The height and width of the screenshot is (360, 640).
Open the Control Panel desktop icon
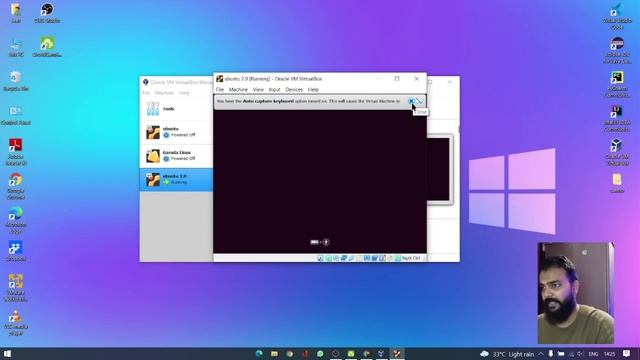(x=16, y=115)
